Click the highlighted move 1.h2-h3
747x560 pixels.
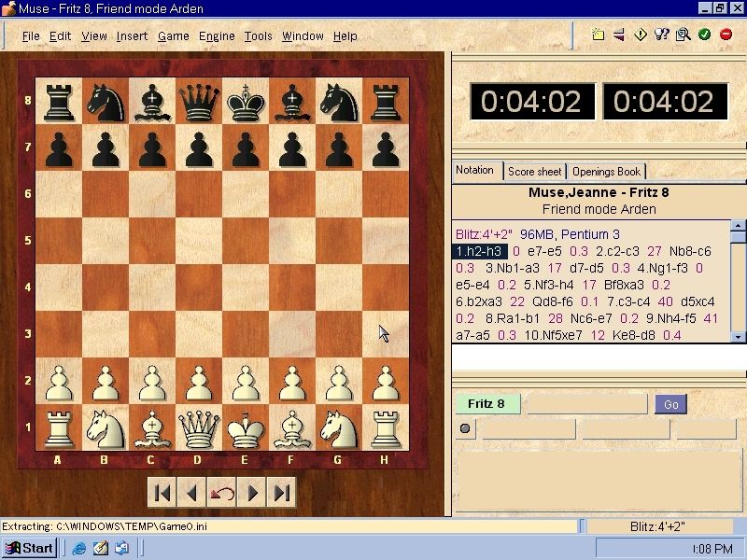click(479, 251)
